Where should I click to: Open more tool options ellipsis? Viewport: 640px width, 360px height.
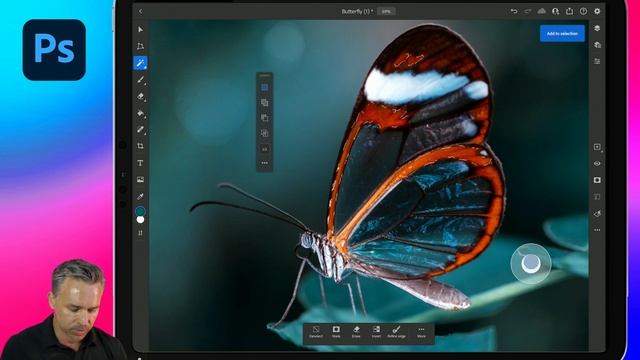click(x=264, y=163)
